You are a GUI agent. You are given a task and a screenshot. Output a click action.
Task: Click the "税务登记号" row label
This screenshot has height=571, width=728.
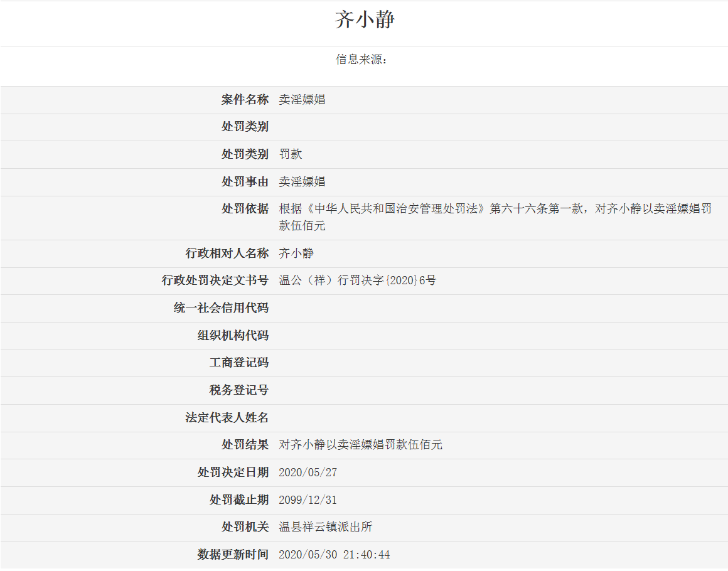coord(238,390)
